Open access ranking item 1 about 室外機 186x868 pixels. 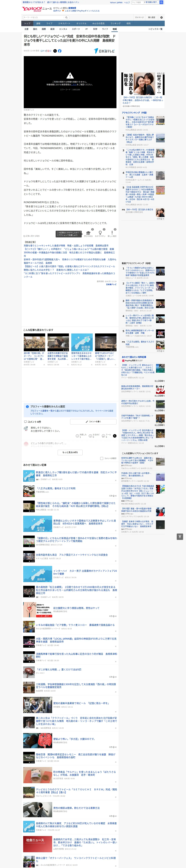pos(140,122)
